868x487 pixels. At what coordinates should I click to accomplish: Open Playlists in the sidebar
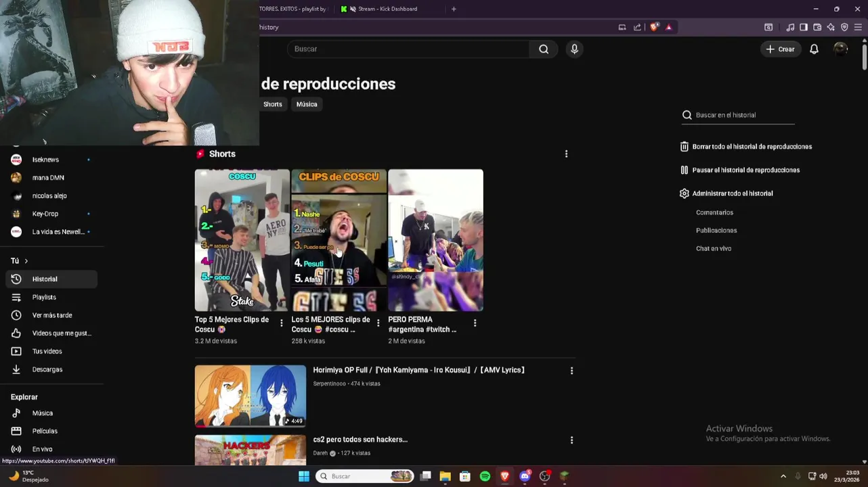(51, 298)
